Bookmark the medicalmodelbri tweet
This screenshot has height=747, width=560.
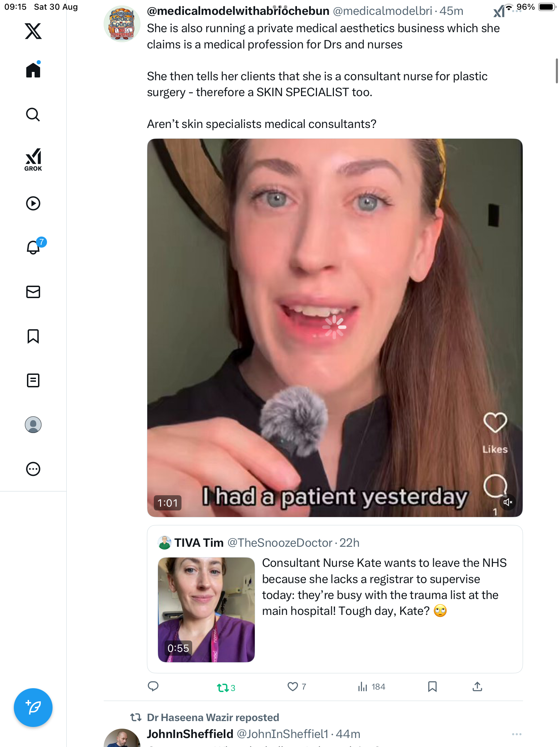(x=432, y=686)
